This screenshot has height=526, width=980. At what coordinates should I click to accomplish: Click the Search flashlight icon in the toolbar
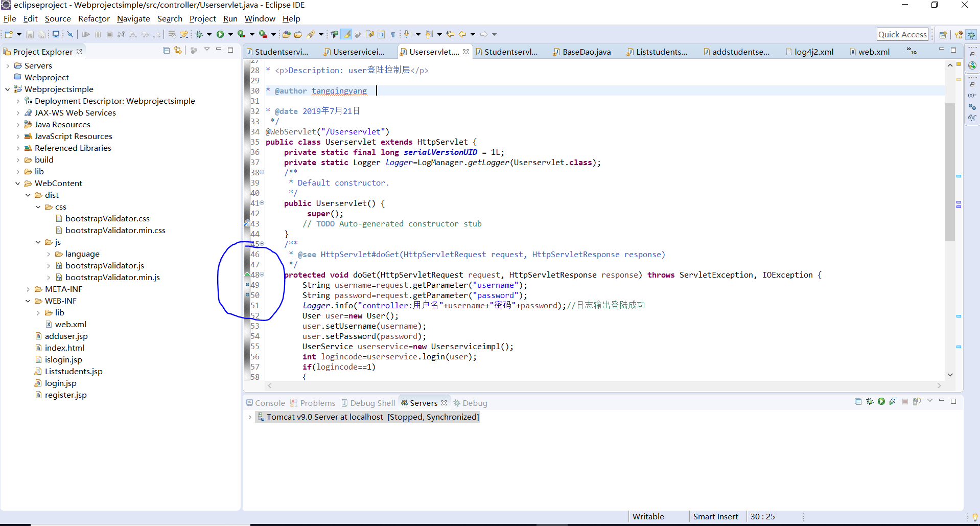311,34
